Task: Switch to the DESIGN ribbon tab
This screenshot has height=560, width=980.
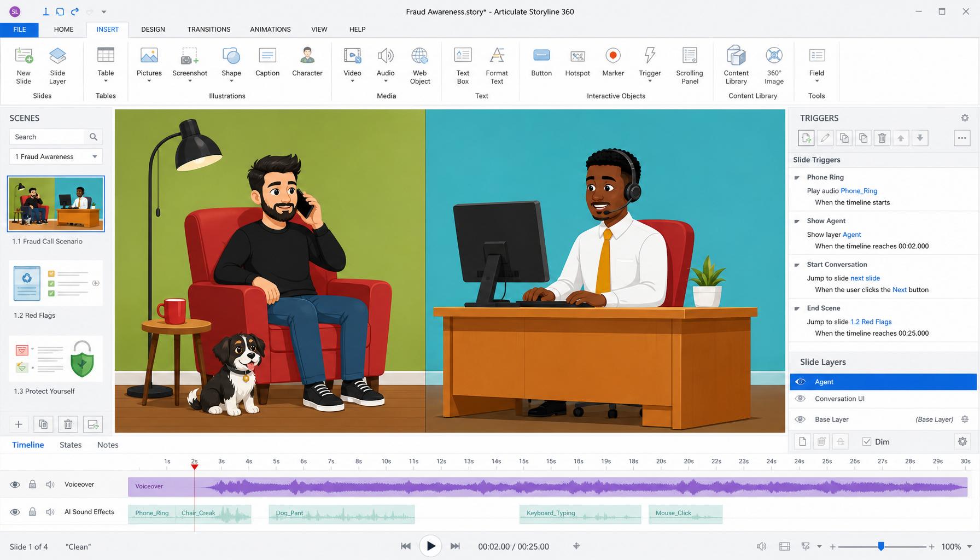Action: 153,30
